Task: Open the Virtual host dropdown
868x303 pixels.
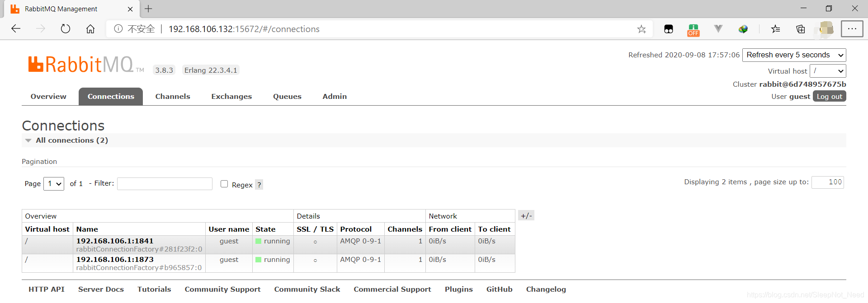Action: click(828, 71)
